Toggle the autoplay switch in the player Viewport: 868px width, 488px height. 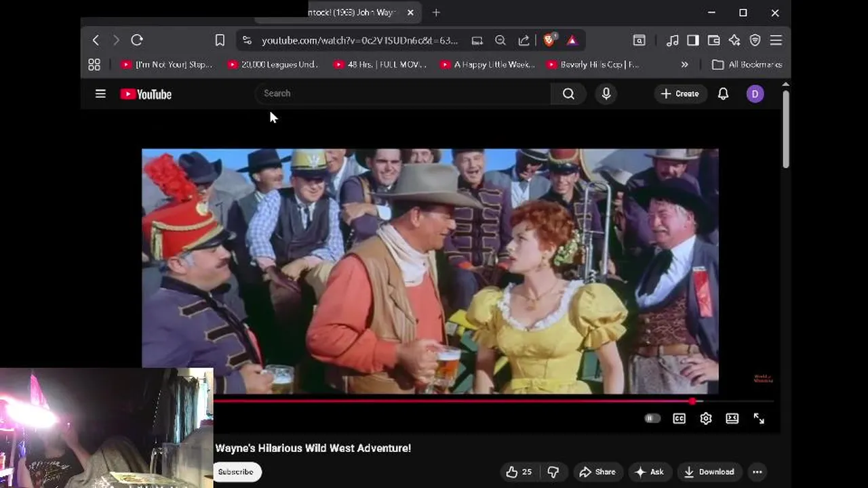tap(652, 418)
